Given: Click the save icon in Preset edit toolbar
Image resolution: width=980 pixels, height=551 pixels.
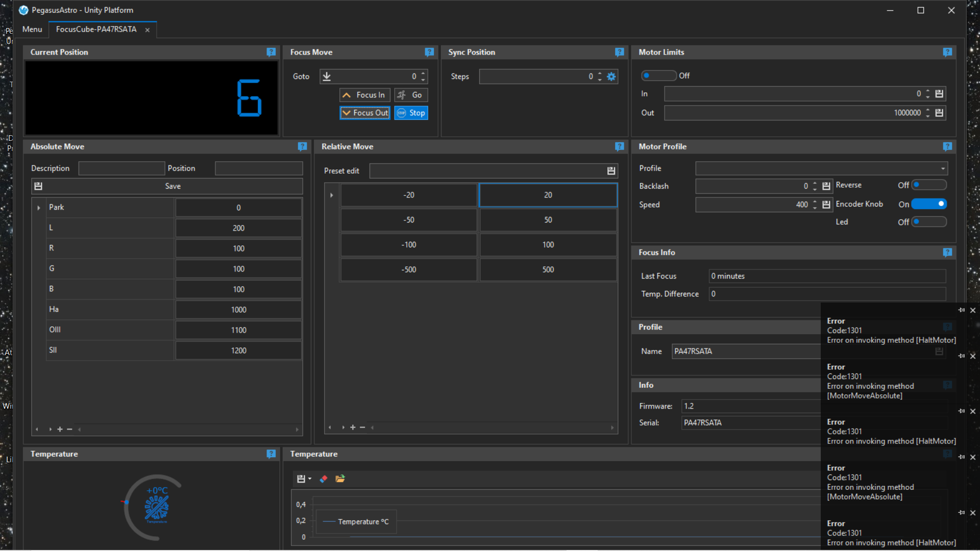Looking at the screenshot, I should coord(611,170).
